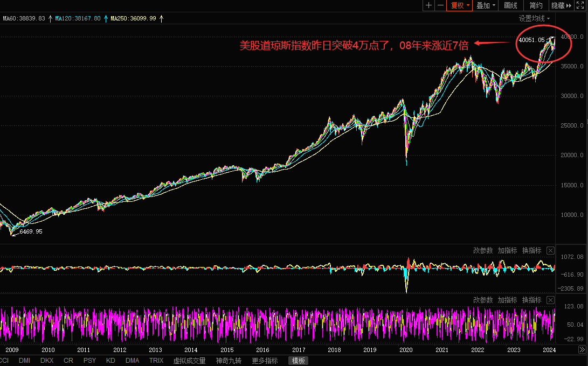Hide side panel with 隐藏 button

[561, 5]
